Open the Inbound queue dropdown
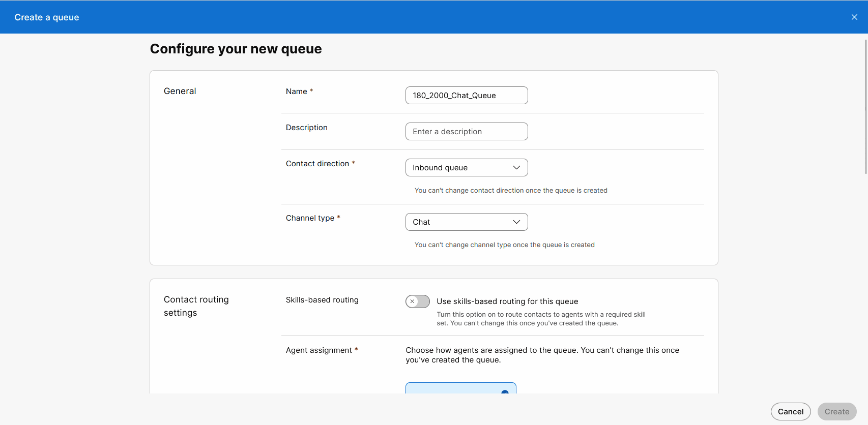This screenshot has width=868, height=425. (466, 168)
